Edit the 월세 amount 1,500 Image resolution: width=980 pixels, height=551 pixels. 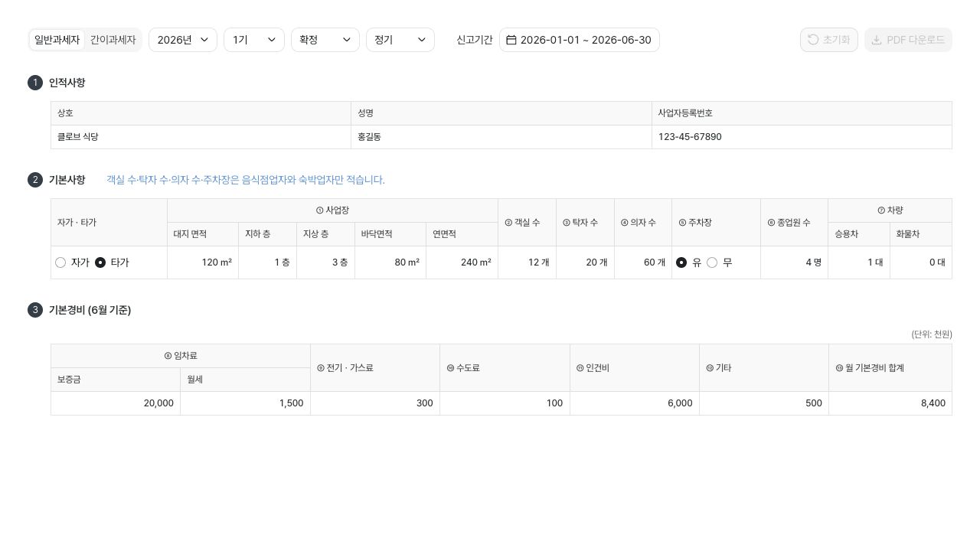tap(245, 403)
